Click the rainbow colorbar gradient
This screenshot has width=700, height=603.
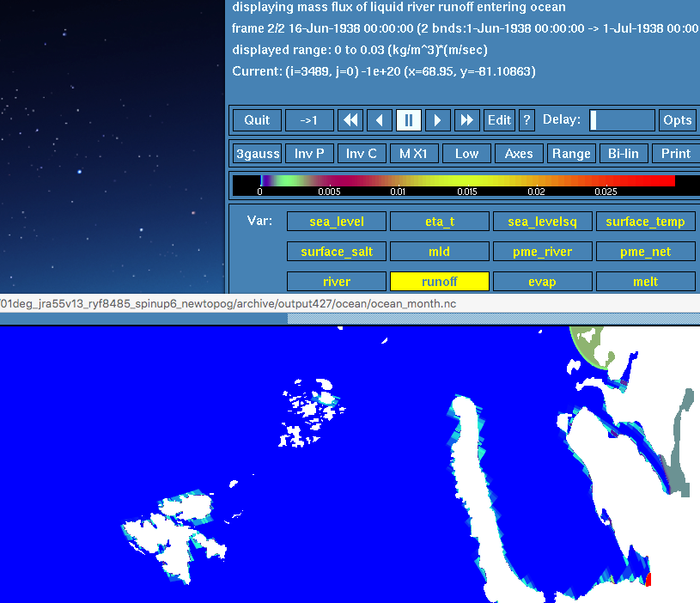point(467,180)
